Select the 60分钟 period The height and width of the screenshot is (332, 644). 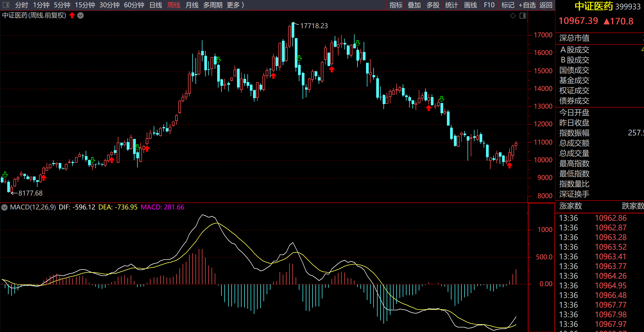coord(134,5)
